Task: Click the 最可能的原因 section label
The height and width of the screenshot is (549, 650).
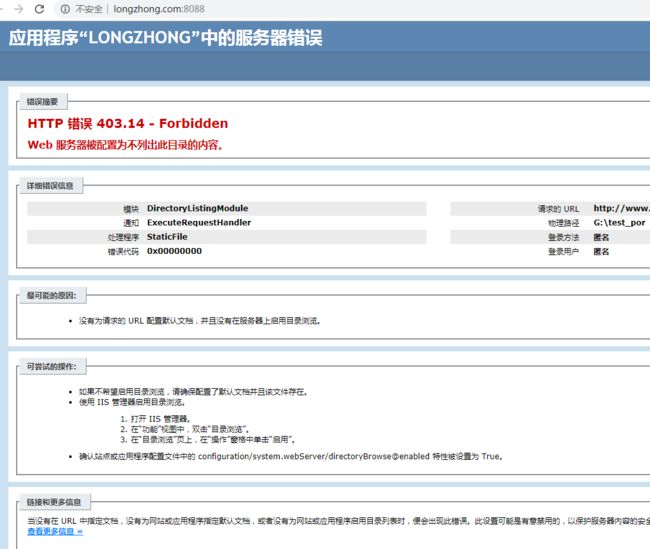Action: pos(52,296)
